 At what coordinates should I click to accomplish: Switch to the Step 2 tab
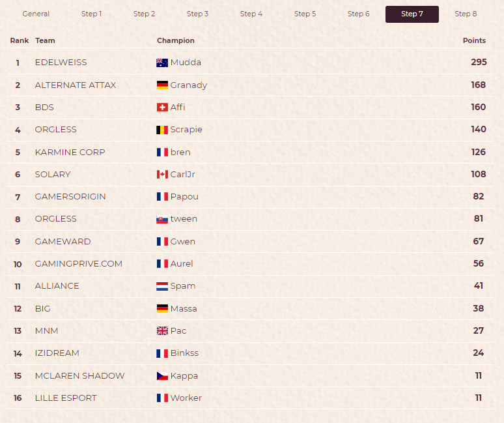(144, 14)
